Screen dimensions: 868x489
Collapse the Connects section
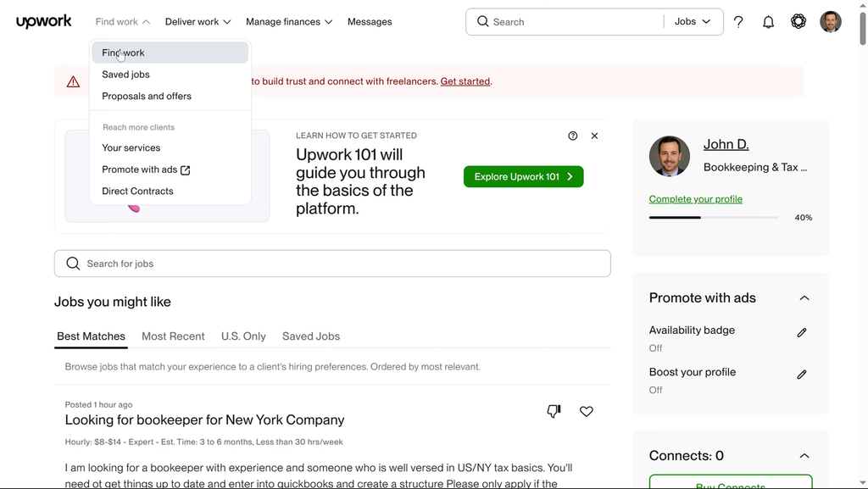804,456
